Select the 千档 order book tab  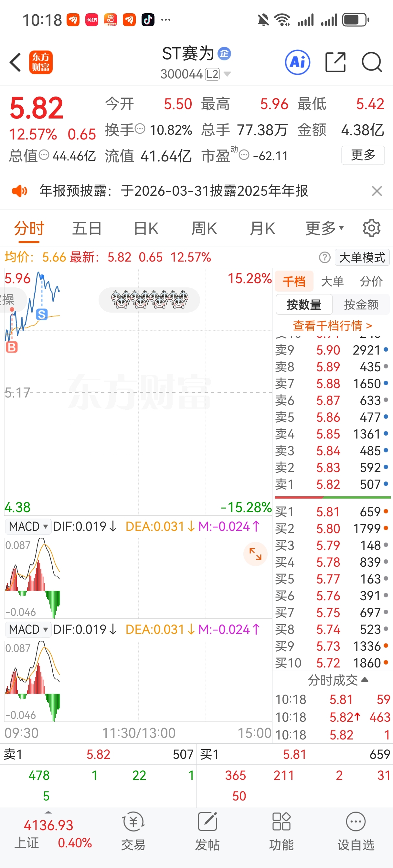[294, 281]
